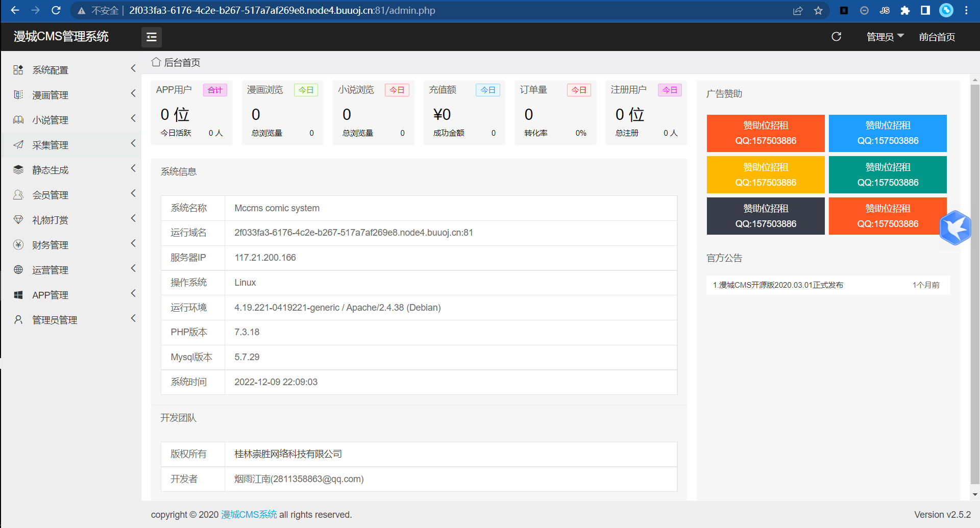Viewport: 980px width, 528px height.
Task: Click the yellow 赞助位招租 banner
Action: [x=766, y=175]
